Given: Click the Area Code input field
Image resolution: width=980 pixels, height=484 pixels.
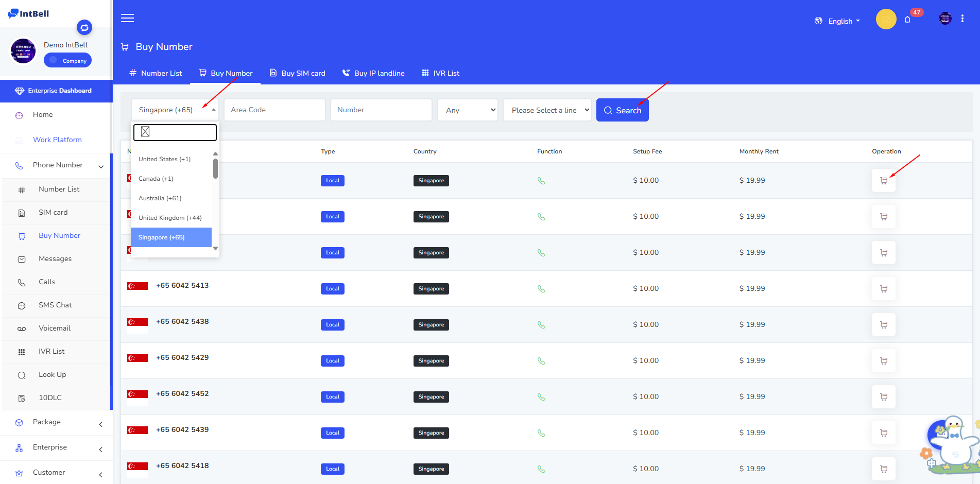Looking at the screenshot, I should point(274,110).
